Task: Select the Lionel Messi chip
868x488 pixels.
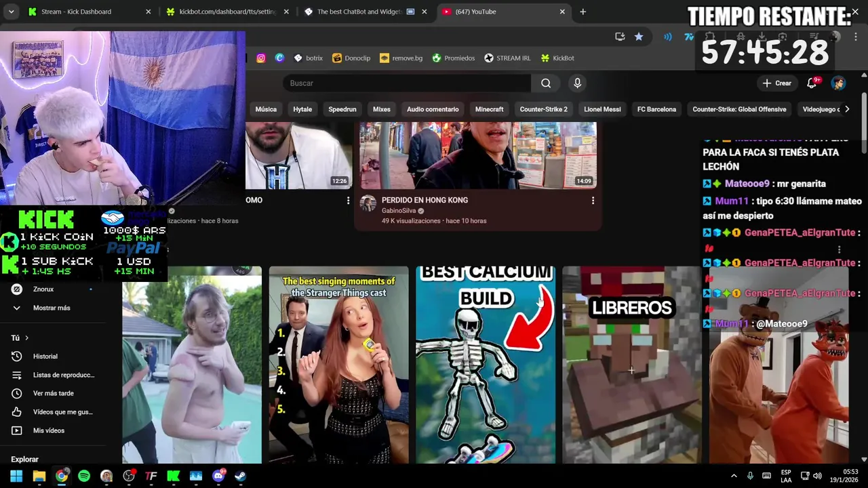Action: point(602,109)
